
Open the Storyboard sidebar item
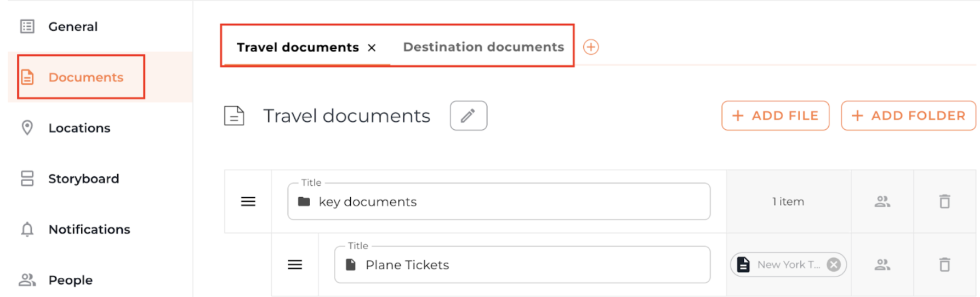click(83, 179)
